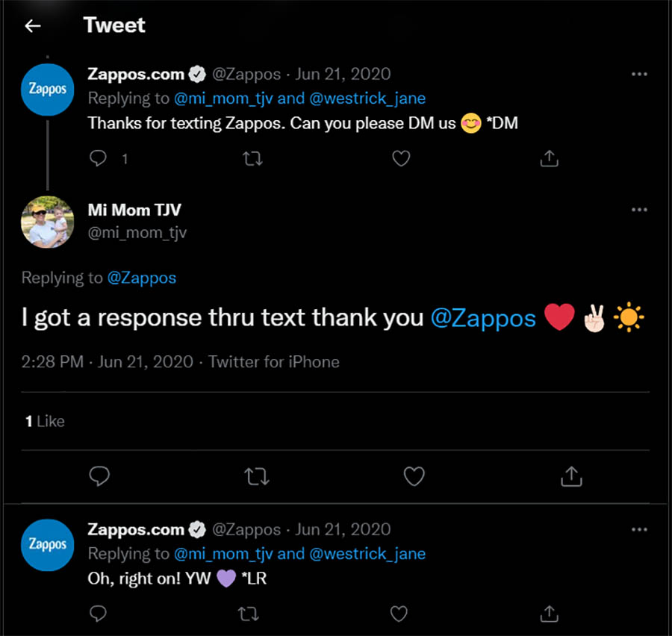Like the 'Oh, right on!' Zappos reply
Image resolution: width=672 pixels, height=636 pixels.
(399, 614)
